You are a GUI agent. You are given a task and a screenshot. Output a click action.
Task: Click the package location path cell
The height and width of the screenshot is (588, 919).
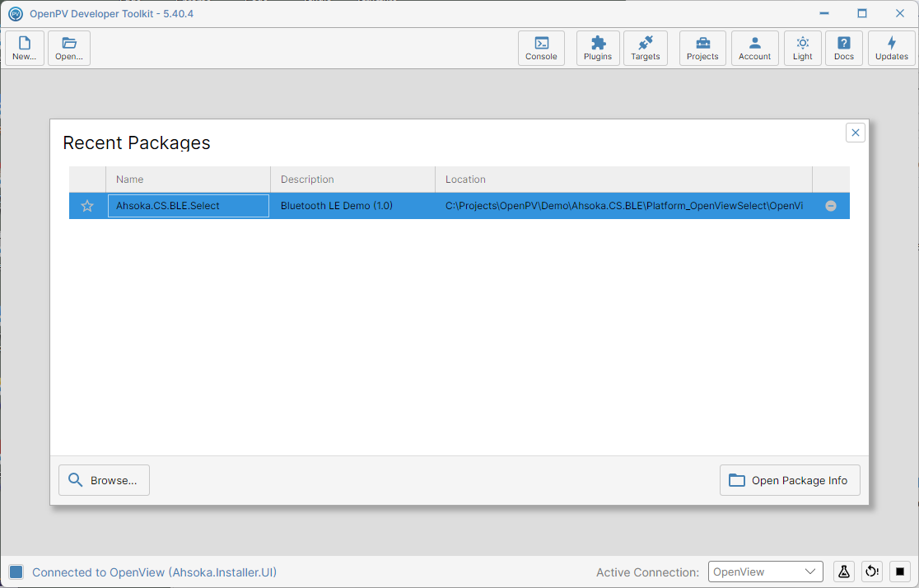[623, 206]
